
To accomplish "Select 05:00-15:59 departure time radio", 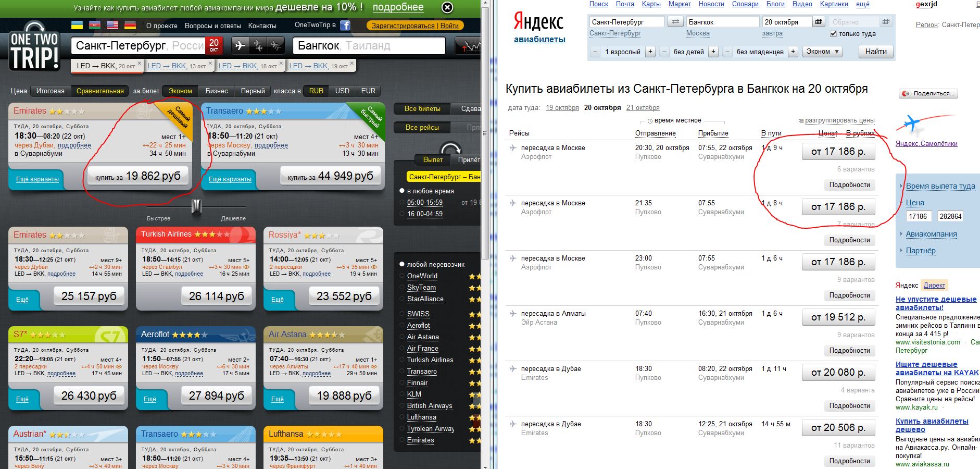I will pyautogui.click(x=401, y=202).
